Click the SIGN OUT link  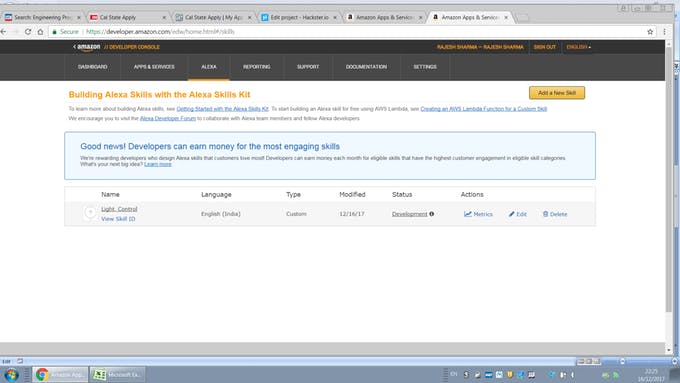(545, 47)
